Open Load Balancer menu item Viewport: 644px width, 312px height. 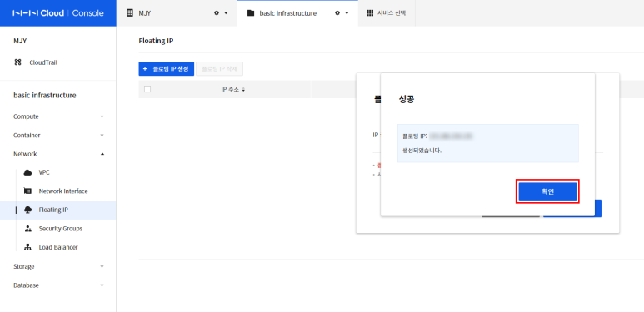point(58,247)
